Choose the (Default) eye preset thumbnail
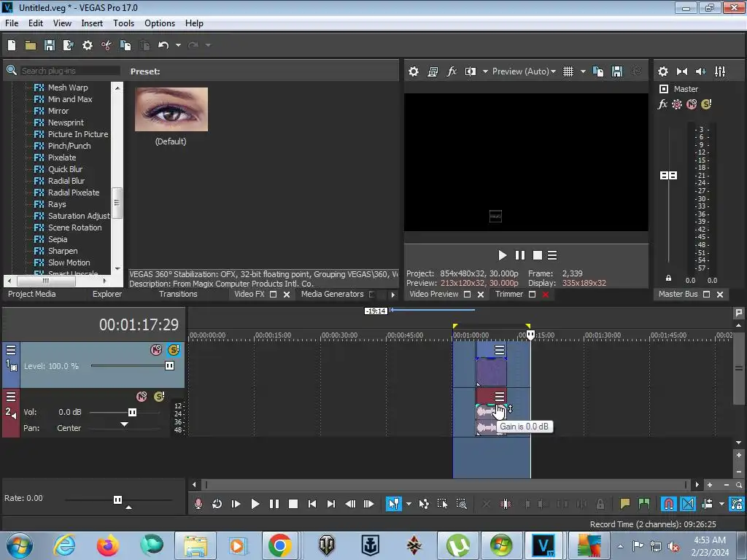 (x=171, y=109)
